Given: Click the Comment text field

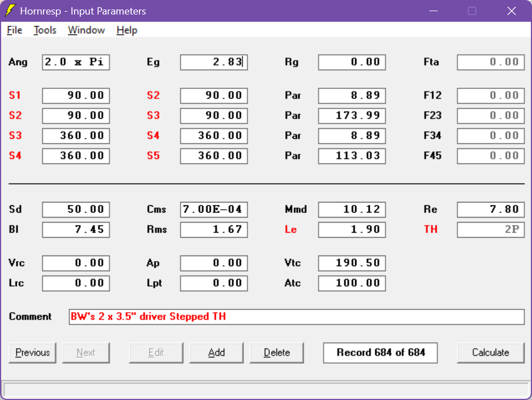Looking at the screenshot, I should pos(297,316).
